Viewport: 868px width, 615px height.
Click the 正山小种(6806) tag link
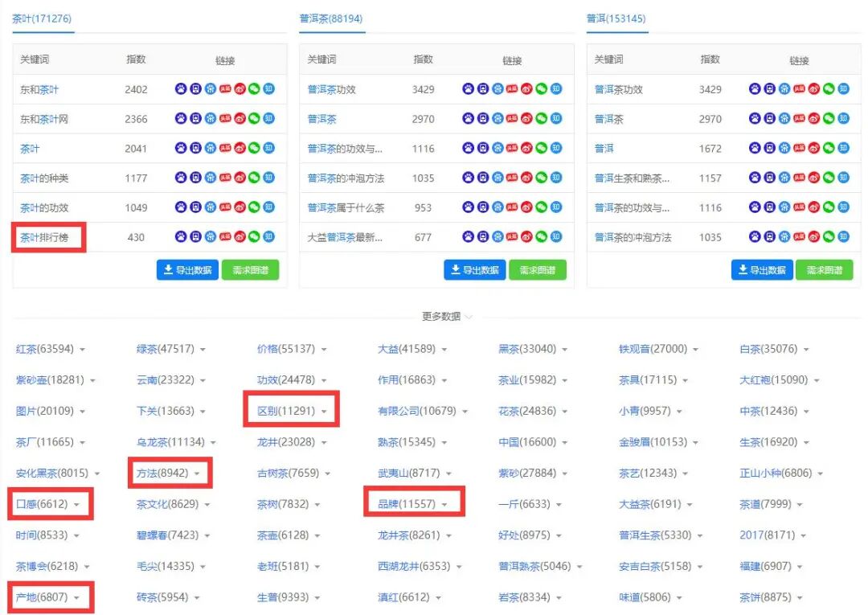776,474
